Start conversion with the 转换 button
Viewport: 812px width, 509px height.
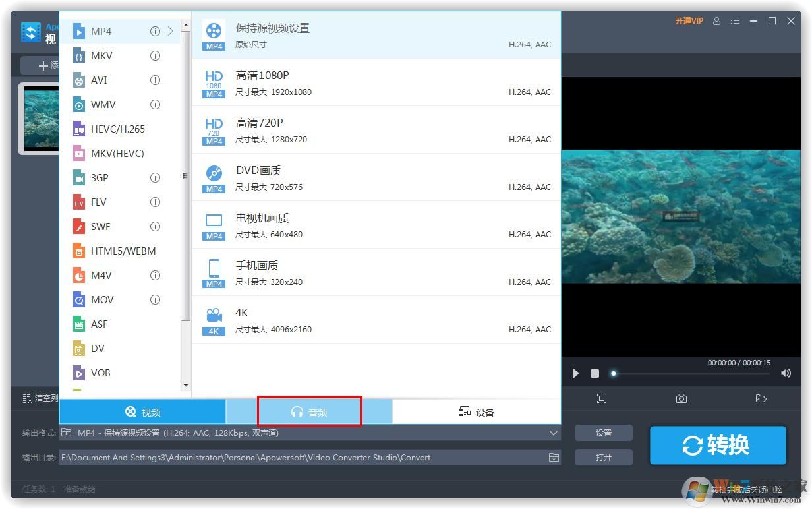[x=717, y=445]
